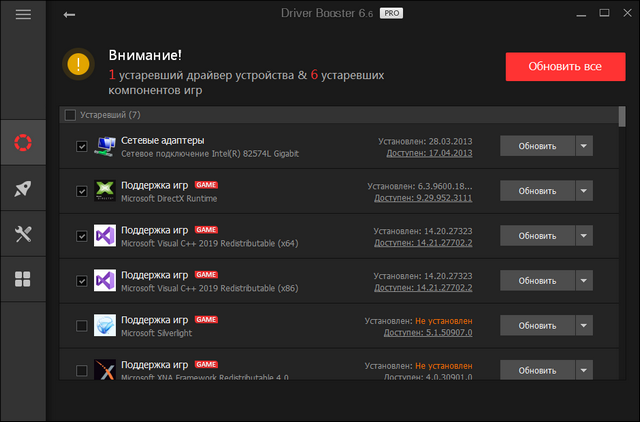The height and width of the screenshot is (422, 640).
Task: Click 'Внимание!' heading
Action: 145,55
